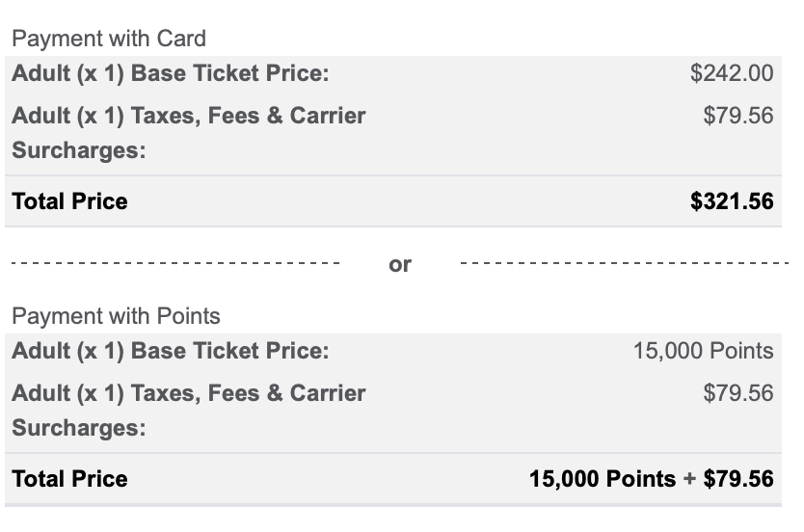
Task: Click the 15,000 Points base ticket value
Action: [703, 351]
